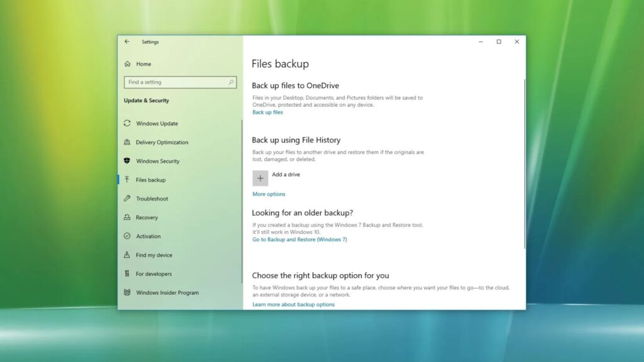Click the Delivery Optimization icon
The image size is (644, 362).
point(128,143)
